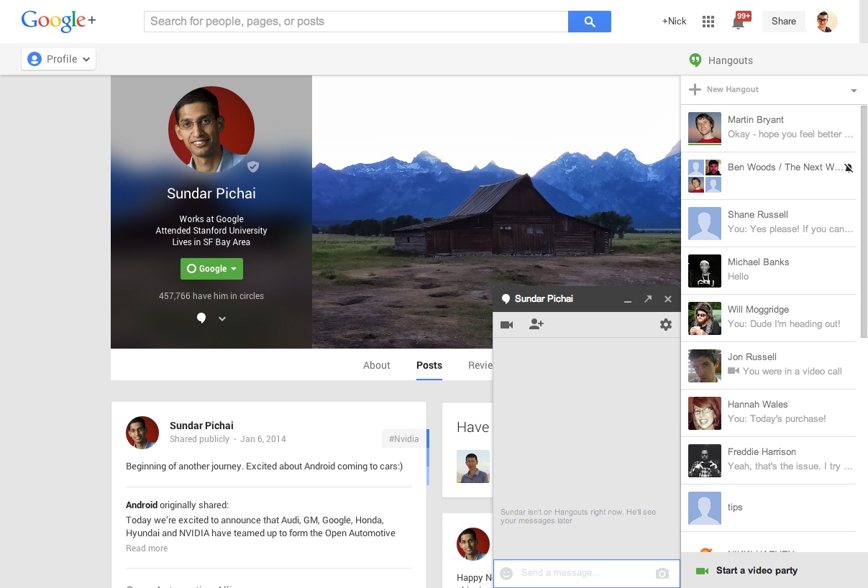The width and height of the screenshot is (868, 588).
Task: Click the Google+ logo
Action: pyautogui.click(x=58, y=21)
